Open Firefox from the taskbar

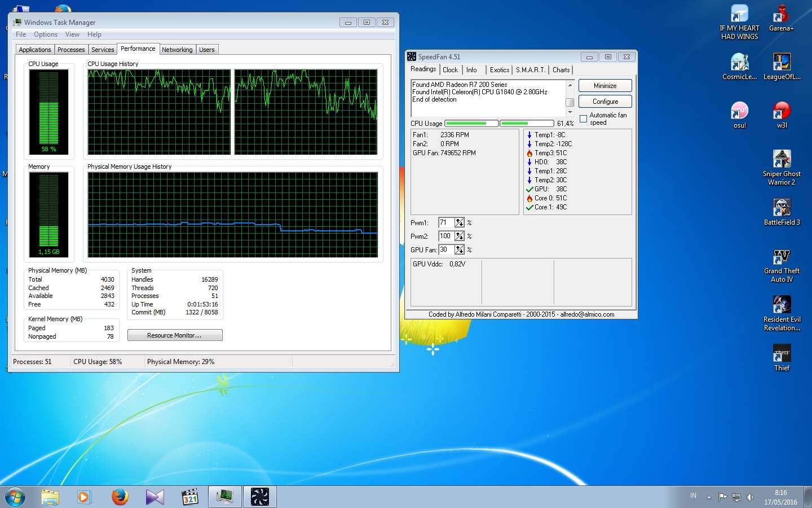coord(120,497)
